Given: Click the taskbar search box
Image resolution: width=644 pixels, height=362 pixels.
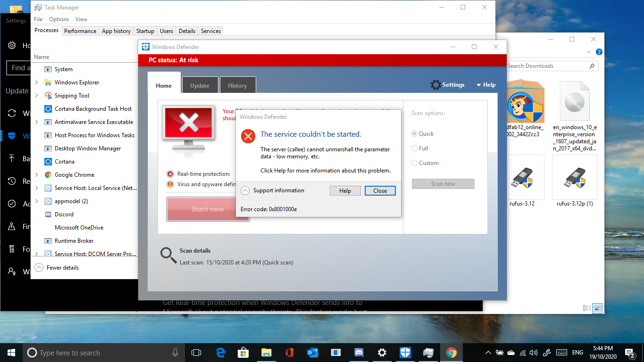Looking at the screenshot, I should tap(105, 353).
